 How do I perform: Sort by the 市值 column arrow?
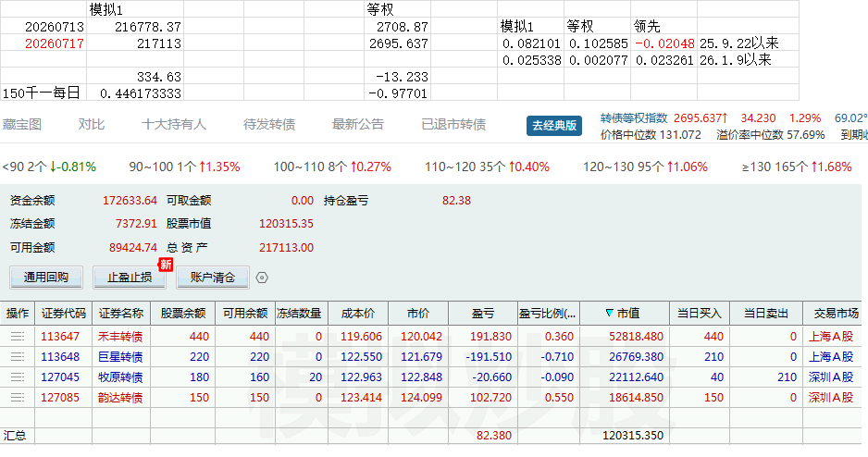pyautogui.click(x=610, y=314)
